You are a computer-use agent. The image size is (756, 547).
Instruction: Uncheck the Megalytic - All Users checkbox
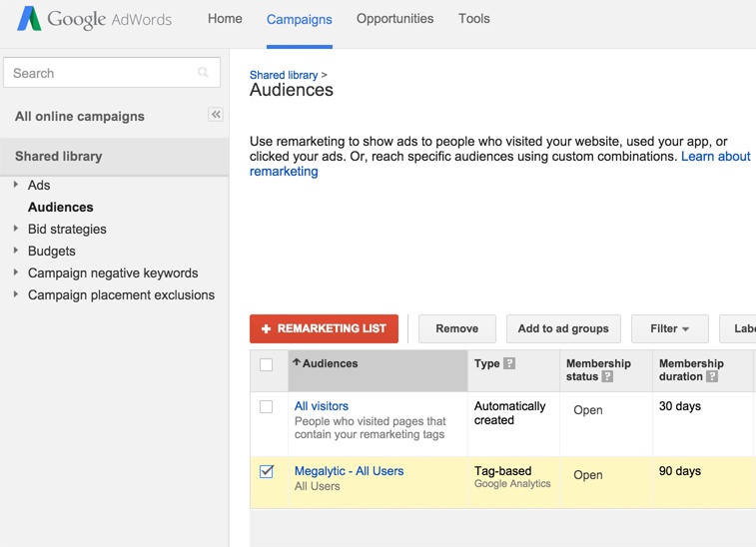(267, 472)
